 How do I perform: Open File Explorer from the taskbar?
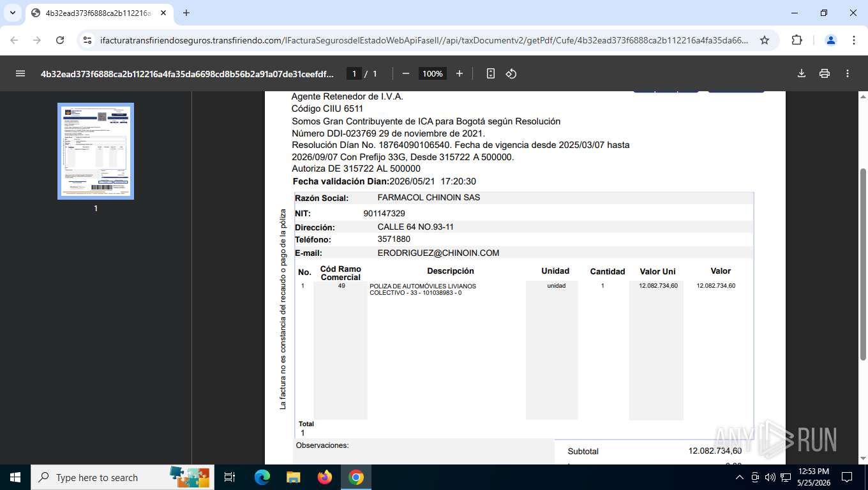(x=293, y=477)
